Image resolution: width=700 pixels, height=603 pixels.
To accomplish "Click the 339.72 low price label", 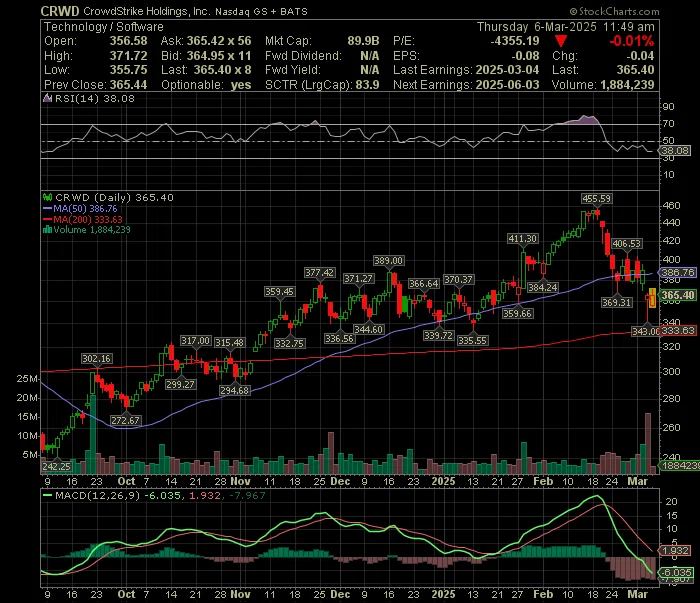I will click(x=438, y=335).
